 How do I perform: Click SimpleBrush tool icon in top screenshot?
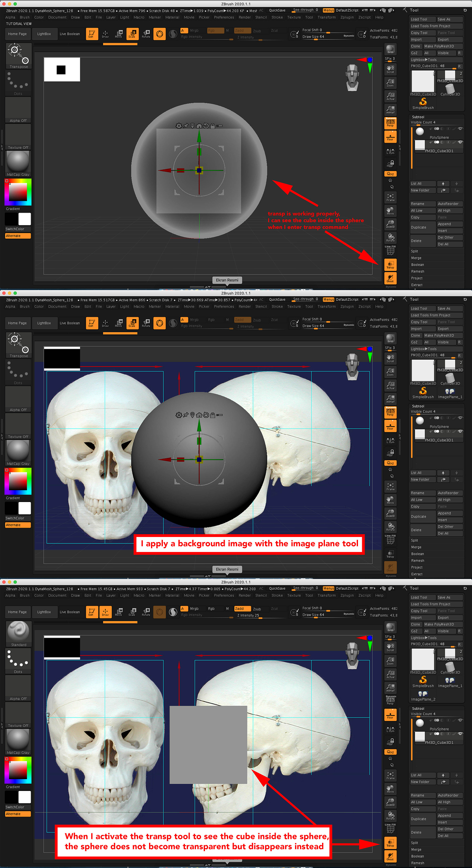coord(423,104)
